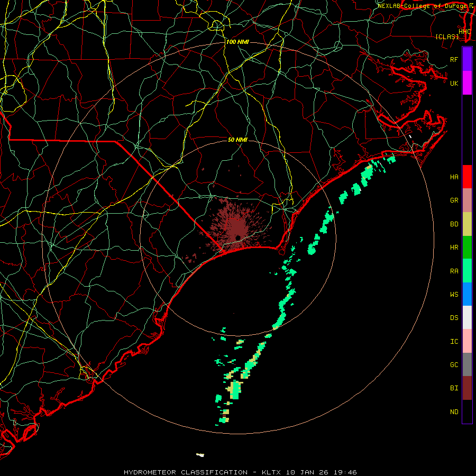Screen dimensions: 476x476
Task: Click the 'DS' legend label
Action: tap(454, 318)
